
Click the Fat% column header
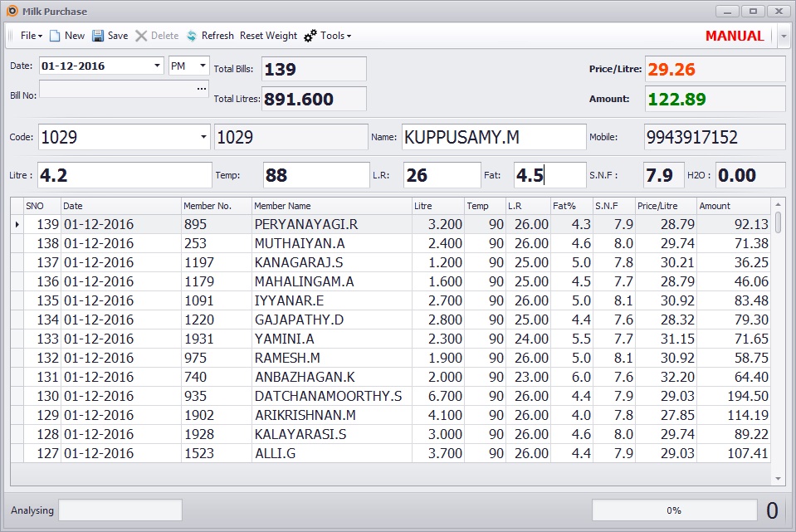572,206
